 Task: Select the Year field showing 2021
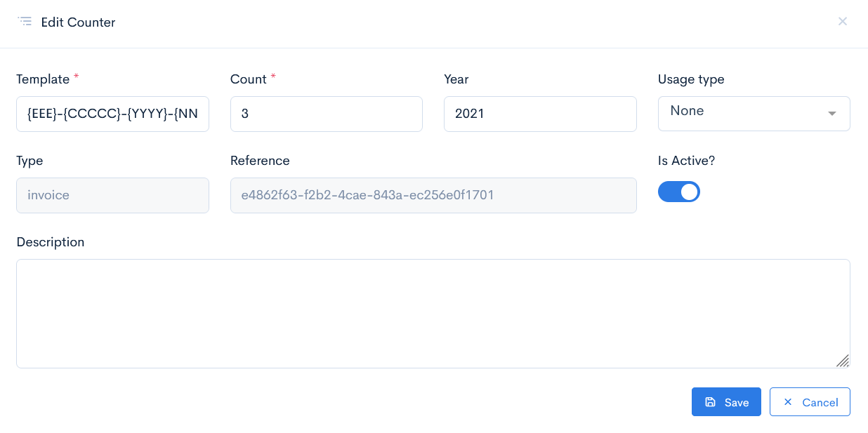(539, 114)
